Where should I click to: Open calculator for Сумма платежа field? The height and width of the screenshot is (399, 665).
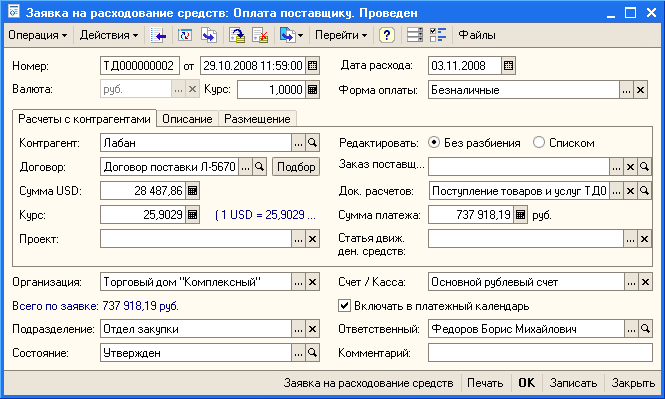520,215
